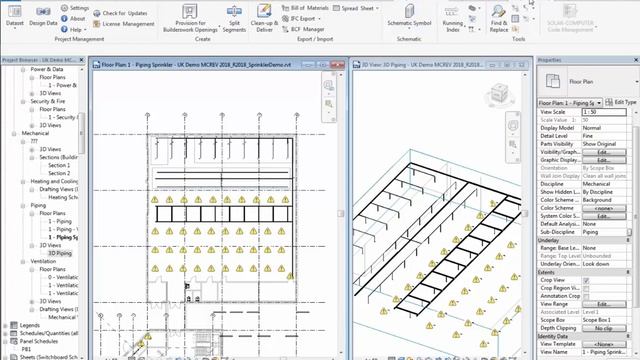Viewport: 640px width, 360px height.
Task: Click the About info icon
Action: pyautogui.click(x=64, y=18)
